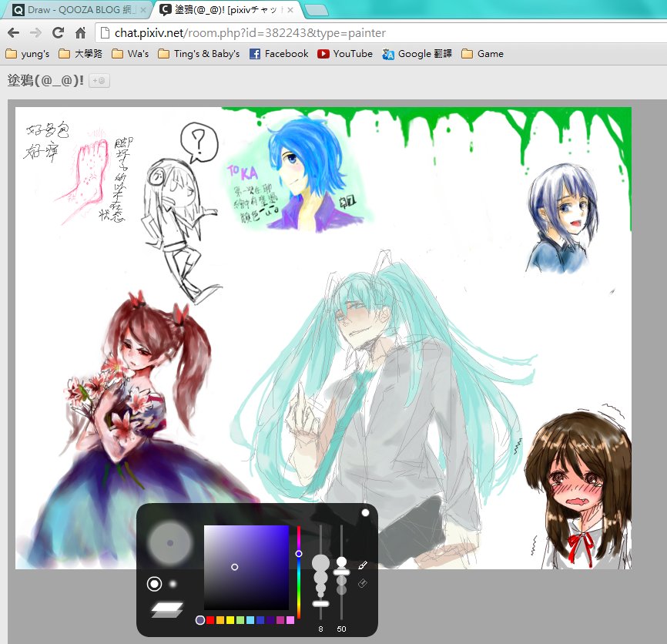The height and width of the screenshot is (644, 667).
Task: Close the 塗鴉(@_@)! pixiv tab
Action: [290, 10]
